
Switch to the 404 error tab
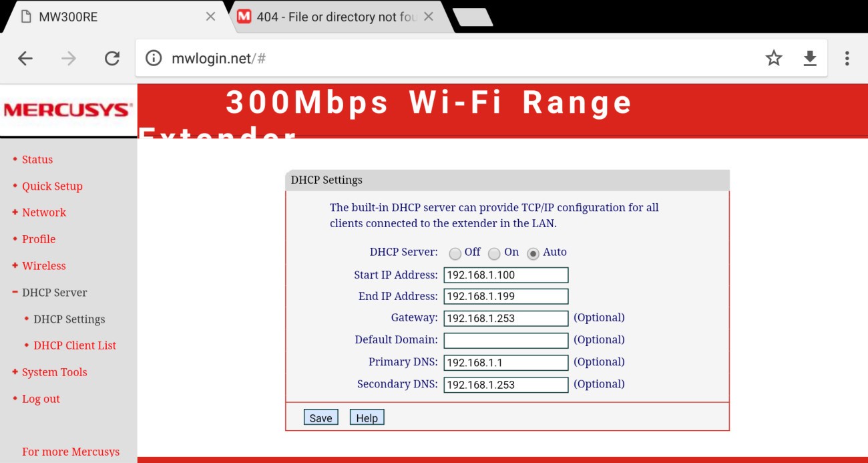coord(334,17)
